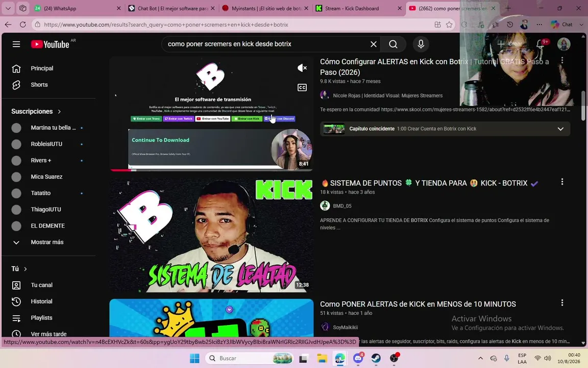Viewport: 588px width, 368px height.
Task: Open options menu for PONER ALERTAS de KICK video
Action: click(x=562, y=303)
